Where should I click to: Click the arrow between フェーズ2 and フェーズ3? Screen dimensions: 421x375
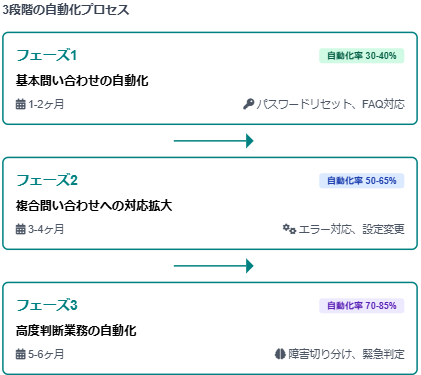(214, 266)
